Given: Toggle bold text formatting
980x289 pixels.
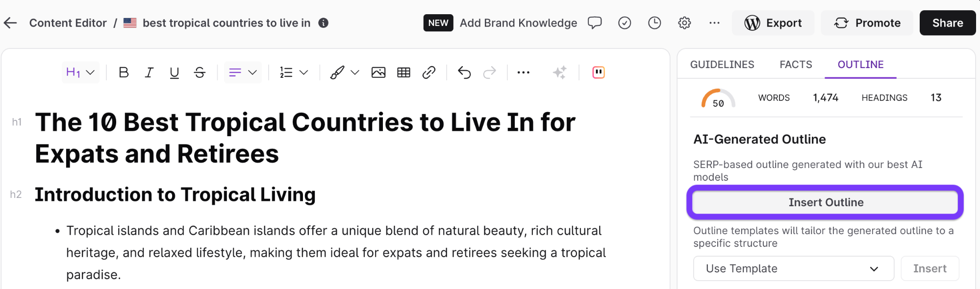Looking at the screenshot, I should click(x=124, y=72).
